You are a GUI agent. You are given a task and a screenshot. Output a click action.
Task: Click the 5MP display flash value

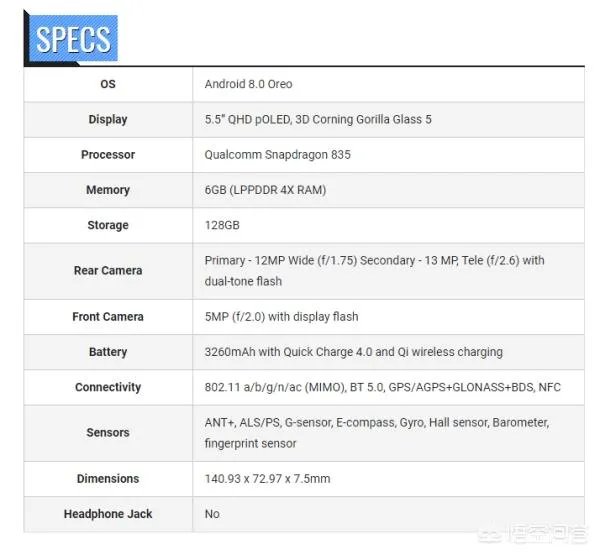(281, 317)
